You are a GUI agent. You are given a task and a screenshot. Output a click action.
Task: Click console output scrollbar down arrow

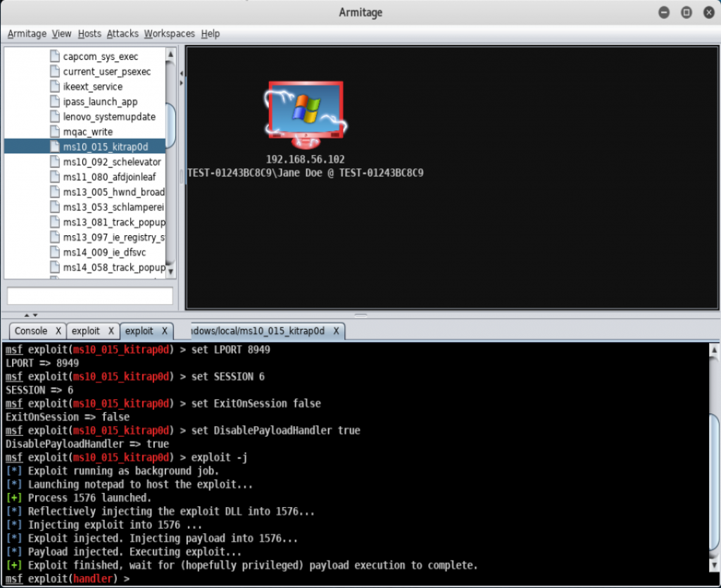(714, 565)
